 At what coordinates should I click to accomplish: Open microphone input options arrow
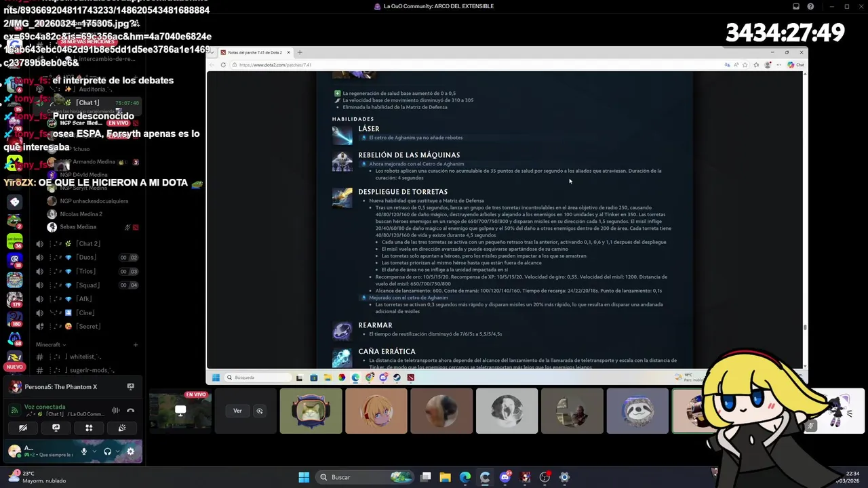[x=94, y=451]
